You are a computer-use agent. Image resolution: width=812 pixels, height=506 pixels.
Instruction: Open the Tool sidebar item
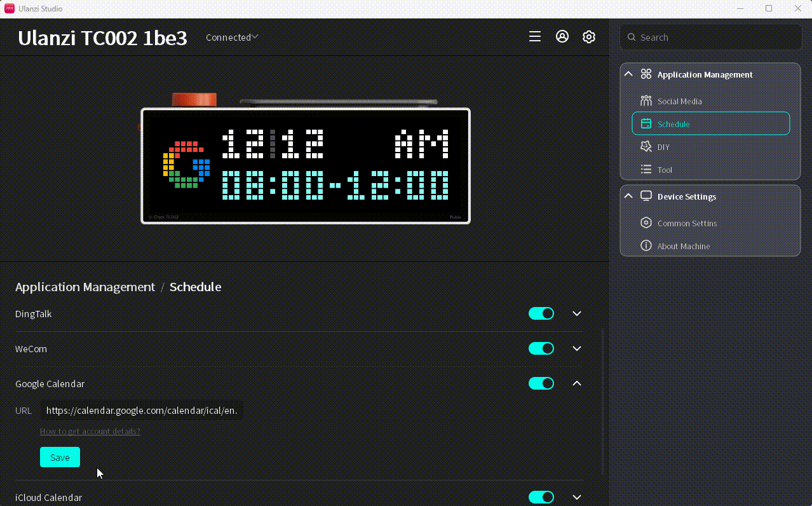point(710,170)
